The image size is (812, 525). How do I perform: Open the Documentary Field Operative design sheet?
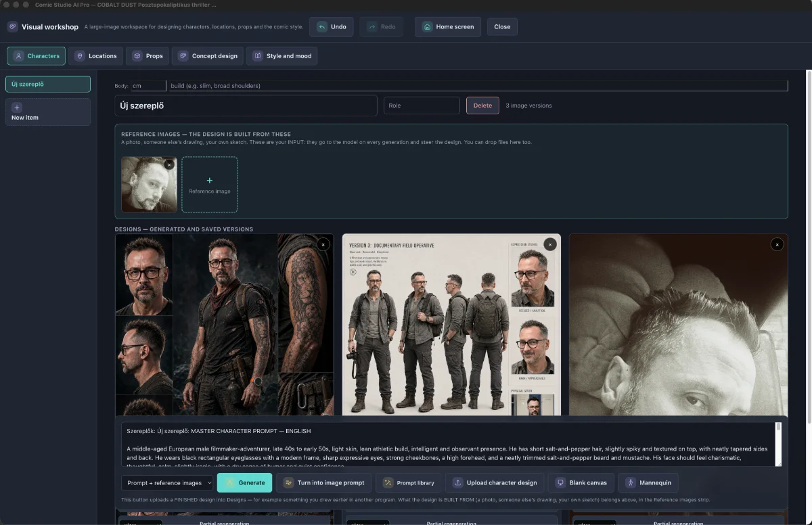[451, 325]
